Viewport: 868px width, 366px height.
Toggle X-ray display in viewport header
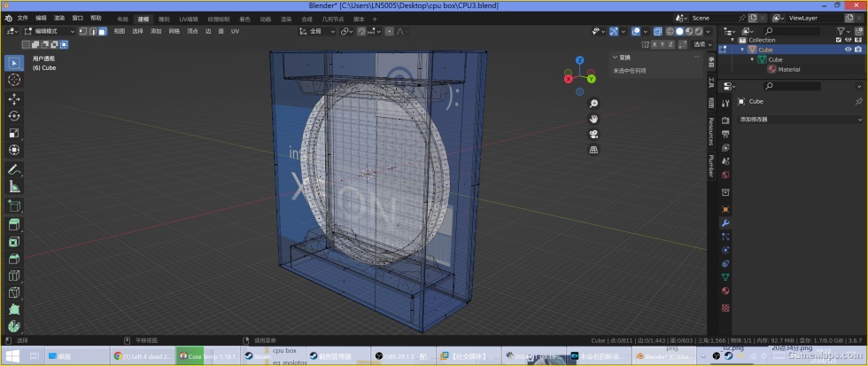(x=657, y=32)
